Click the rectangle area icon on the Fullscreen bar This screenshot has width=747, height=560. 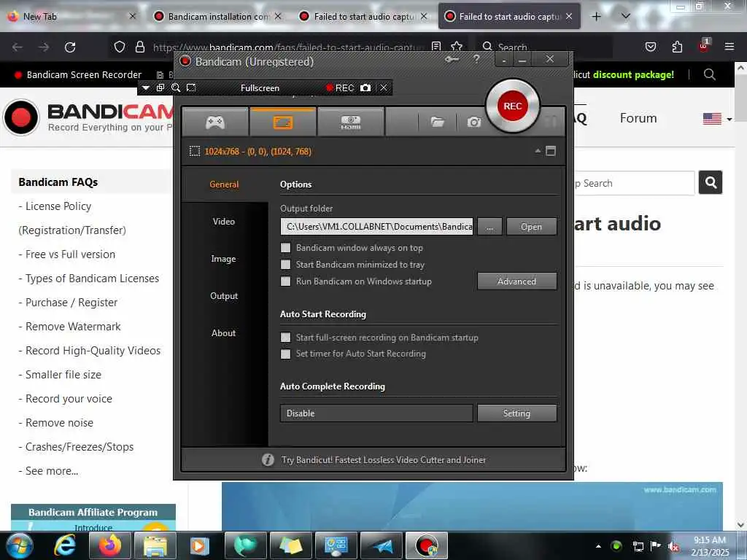(x=191, y=87)
